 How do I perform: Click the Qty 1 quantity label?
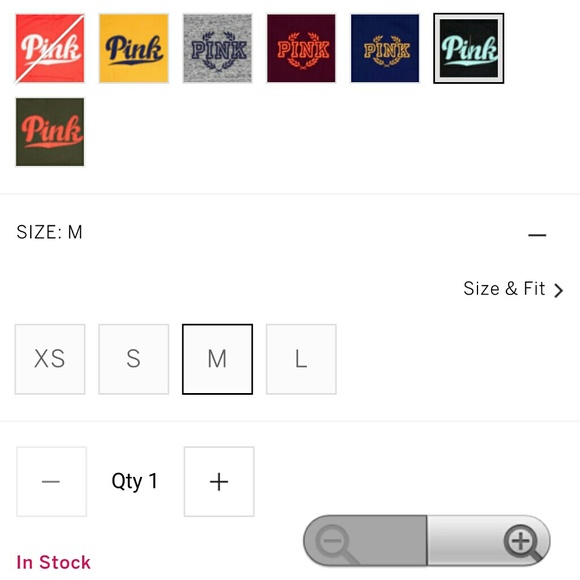point(135,481)
